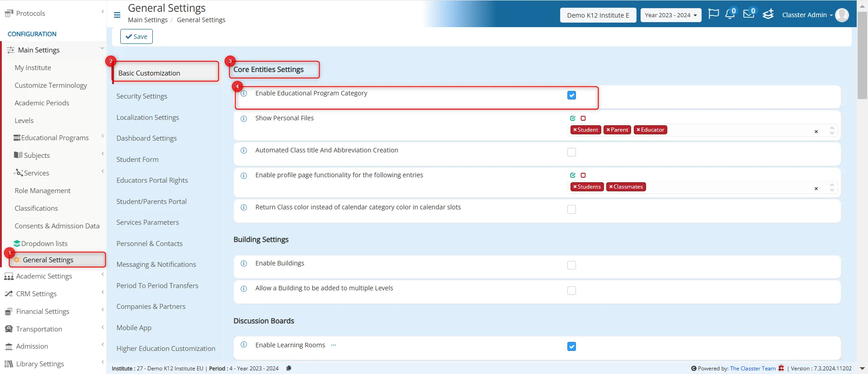Screen dimensions: 868x374
Task: Open the Messaging & Notifications tab
Action: (x=156, y=265)
